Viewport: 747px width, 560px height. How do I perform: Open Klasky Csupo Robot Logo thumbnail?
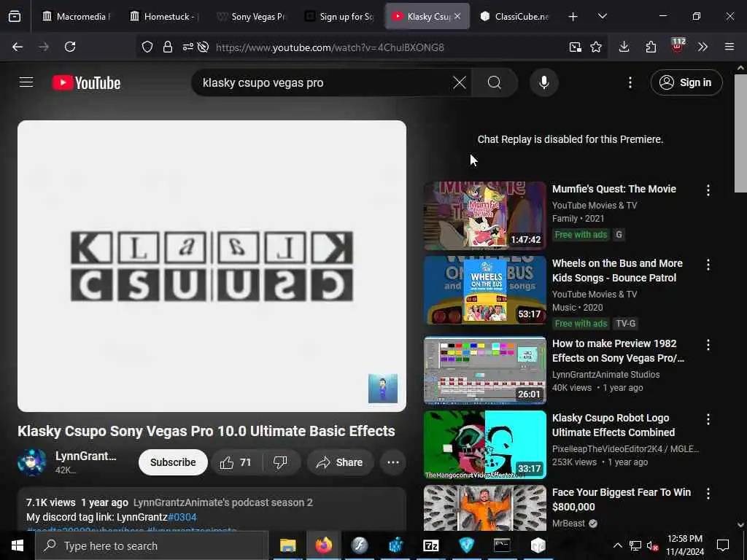[485, 445]
